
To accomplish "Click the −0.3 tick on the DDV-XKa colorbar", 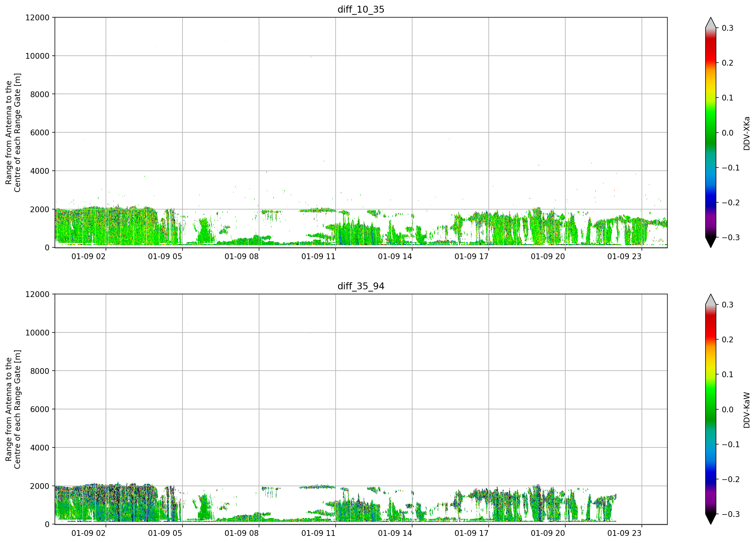I will (731, 237).
